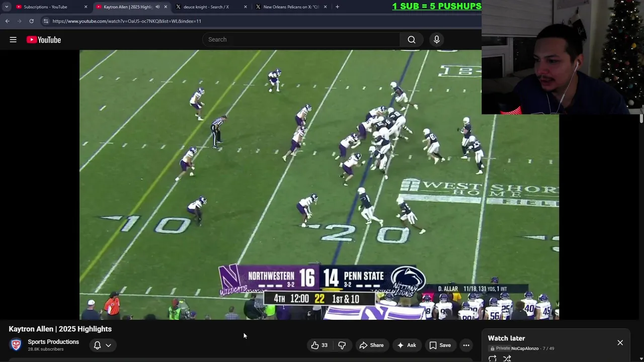Switch to the Subscriptions - YouTube tab
The image size is (644, 362).
(45, 7)
